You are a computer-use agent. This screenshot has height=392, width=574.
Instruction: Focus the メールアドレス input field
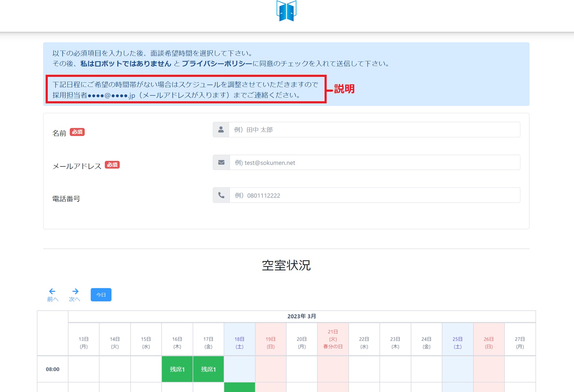tap(374, 162)
